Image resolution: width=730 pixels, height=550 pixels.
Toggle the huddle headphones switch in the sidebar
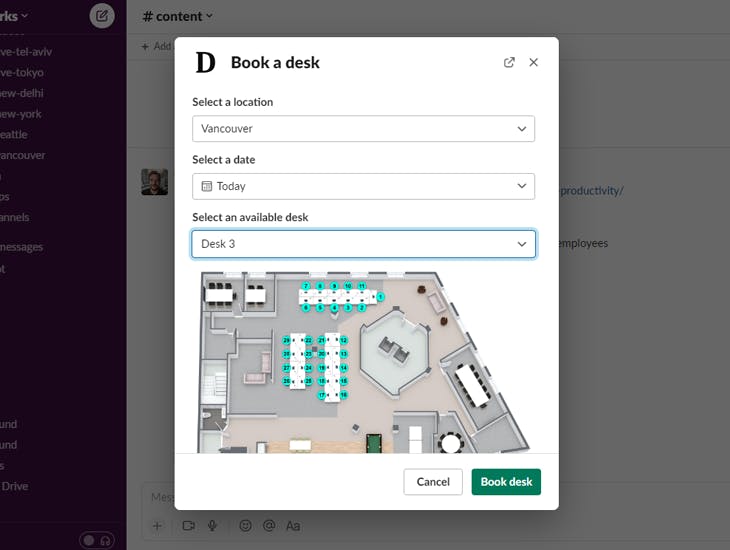point(97,540)
